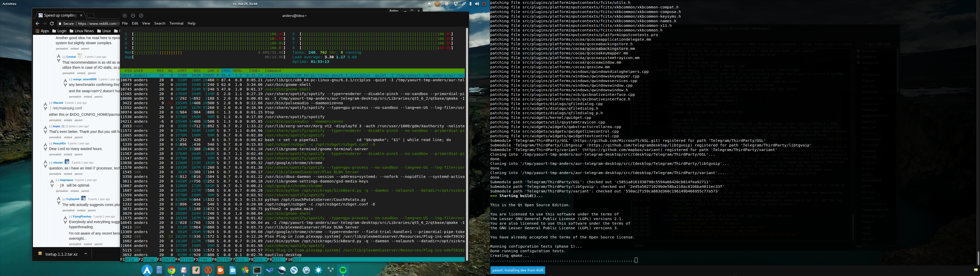Open the pink pencil notes app in dock
The width and height of the screenshot is (980, 276).
pyautogui.click(x=196, y=270)
